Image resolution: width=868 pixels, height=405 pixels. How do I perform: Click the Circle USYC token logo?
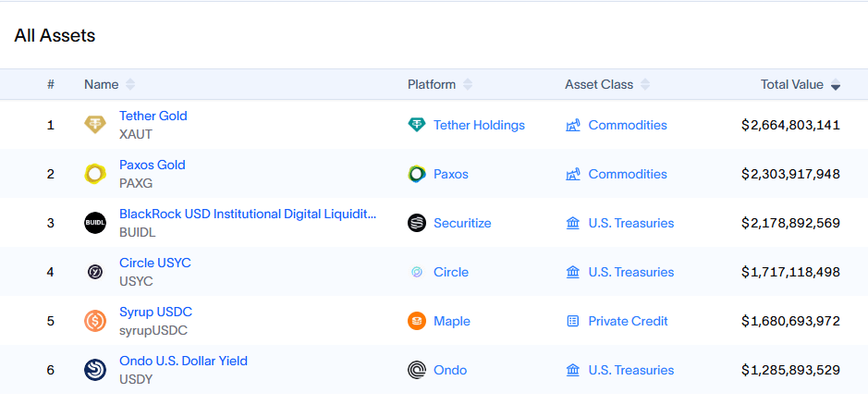point(94,272)
